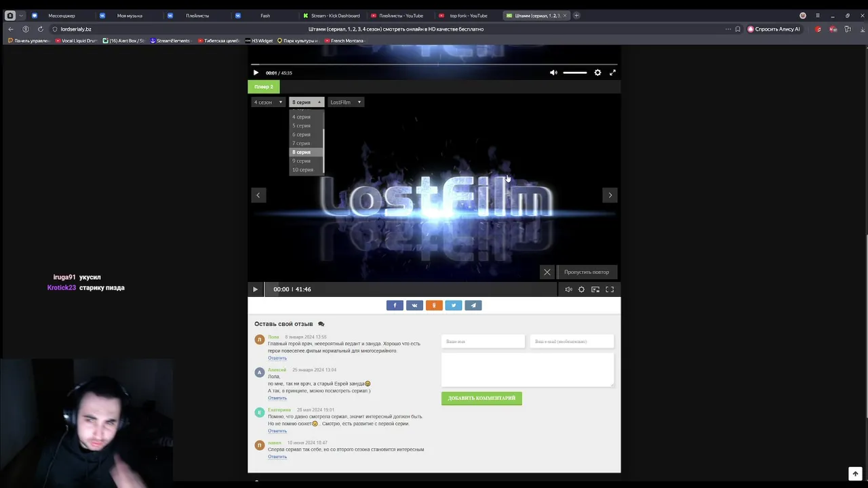Reply to павел's comment

coord(277,457)
